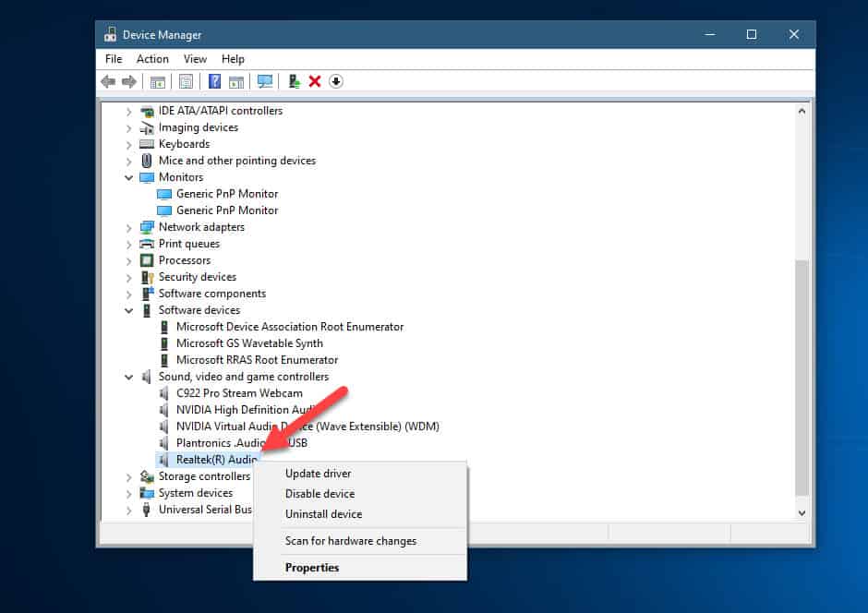Click the System devices icon

click(x=147, y=493)
